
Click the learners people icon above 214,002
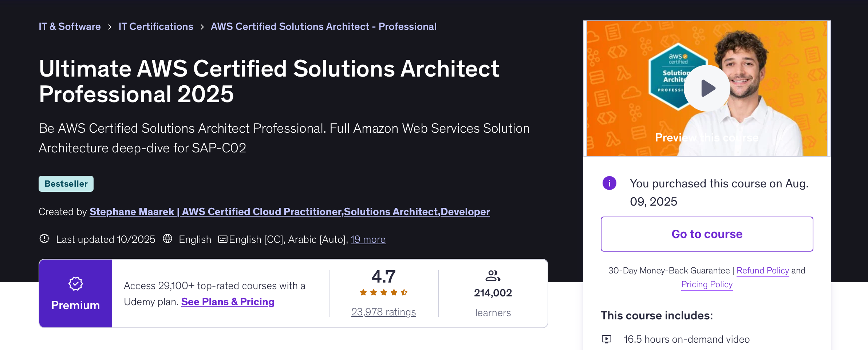click(x=493, y=276)
